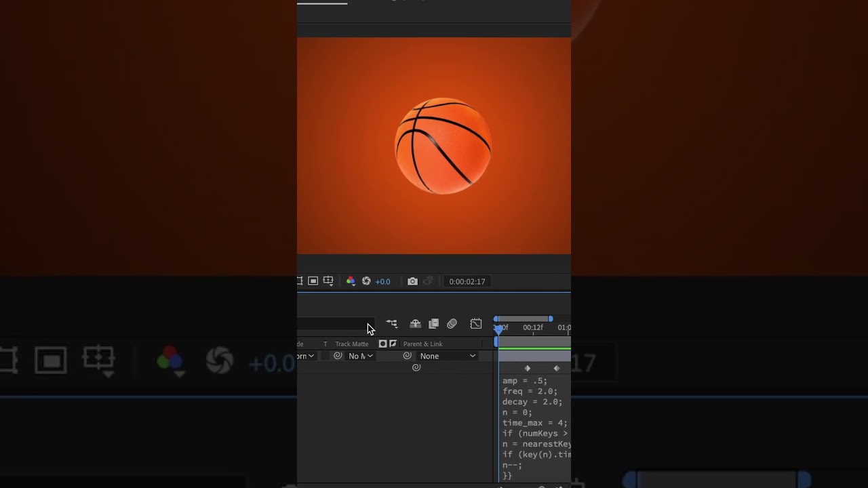
Task: Click the timeline layer search field
Action: pos(336,325)
